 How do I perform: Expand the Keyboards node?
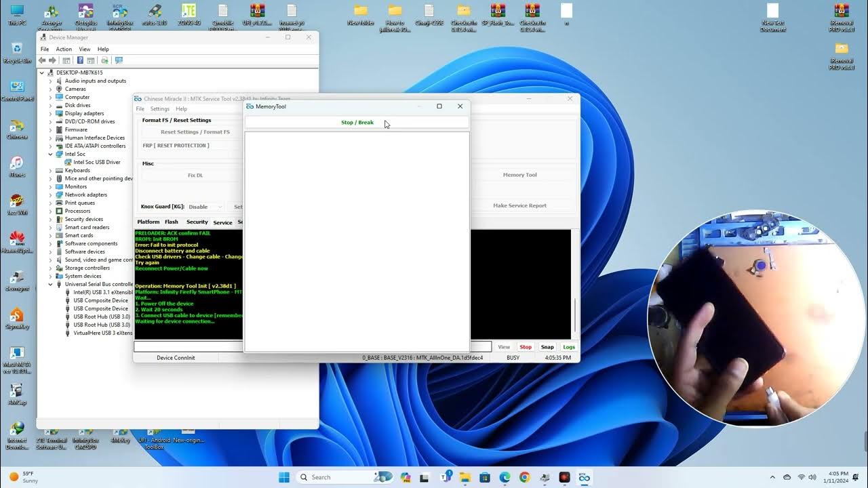[50, 170]
